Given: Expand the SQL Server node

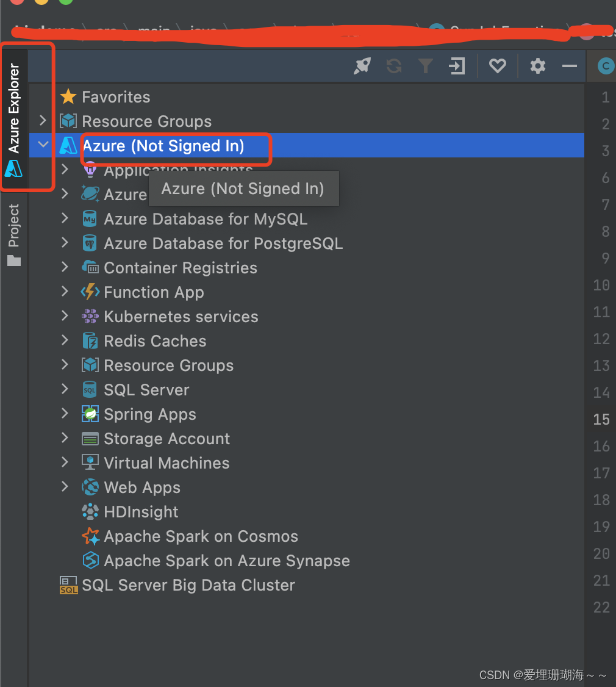Looking at the screenshot, I should click(x=65, y=389).
